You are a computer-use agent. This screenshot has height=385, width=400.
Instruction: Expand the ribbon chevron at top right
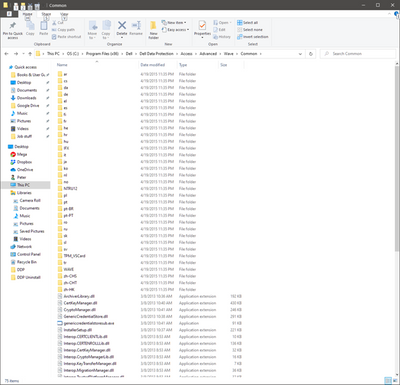pyautogui.click(x=389, y=14)
